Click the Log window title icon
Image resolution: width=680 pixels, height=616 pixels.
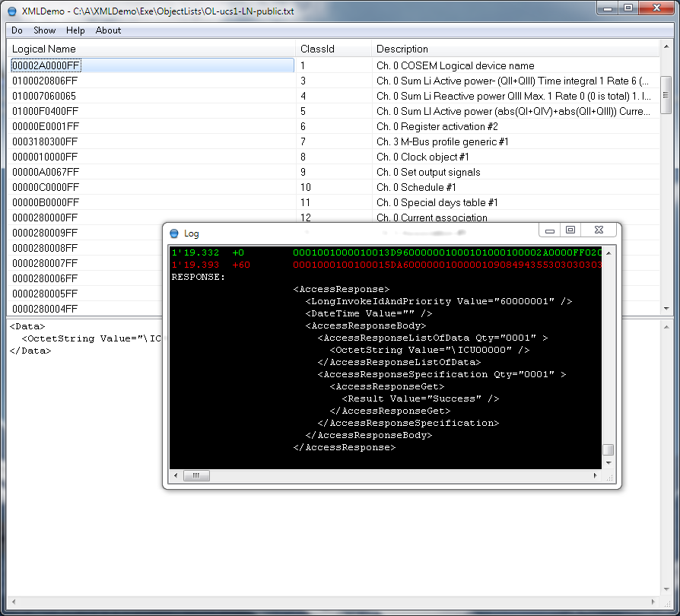(174, 233)
